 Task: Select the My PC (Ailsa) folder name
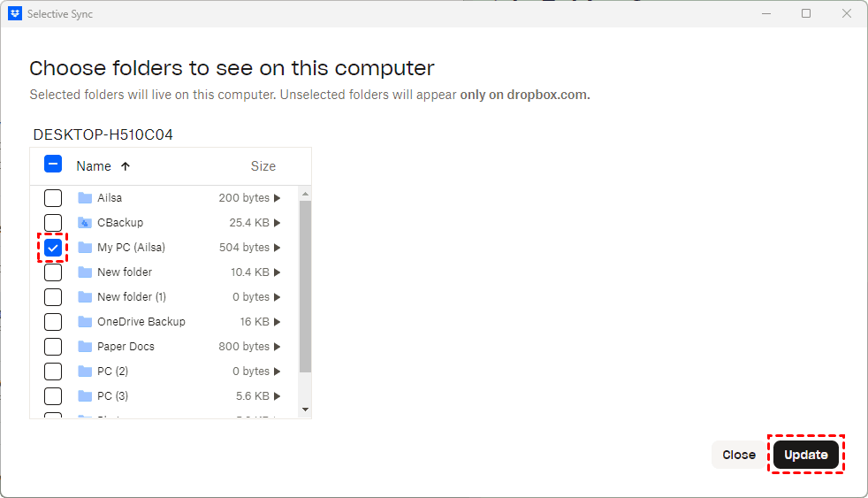click(x=131, y=248)
